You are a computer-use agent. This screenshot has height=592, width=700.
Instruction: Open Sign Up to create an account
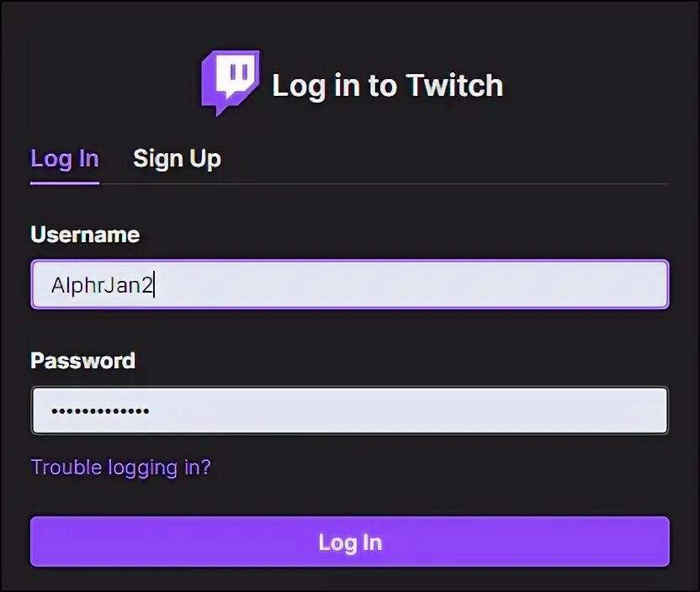(x=177, y=159)
